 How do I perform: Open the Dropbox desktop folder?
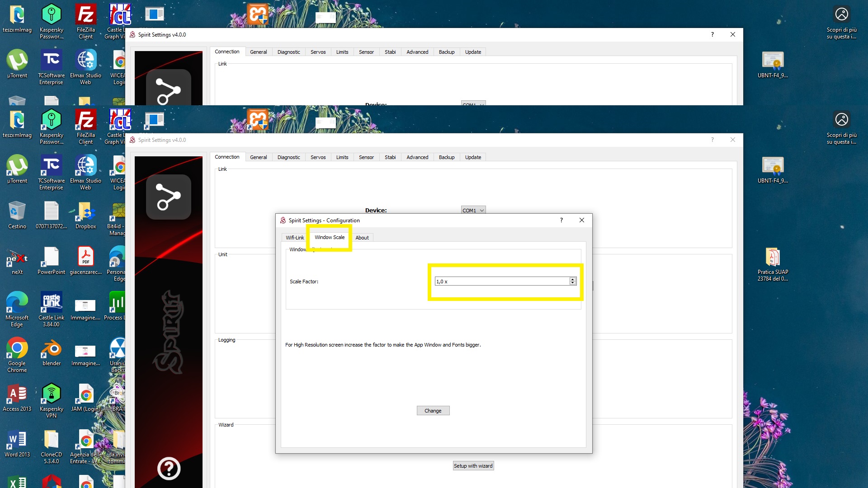[x=85, y=211]
